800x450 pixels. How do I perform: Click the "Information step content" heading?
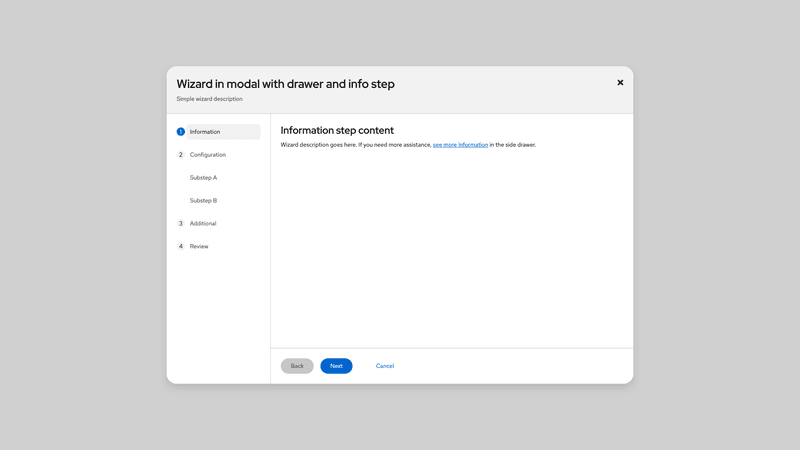click(x=337, y=130)
